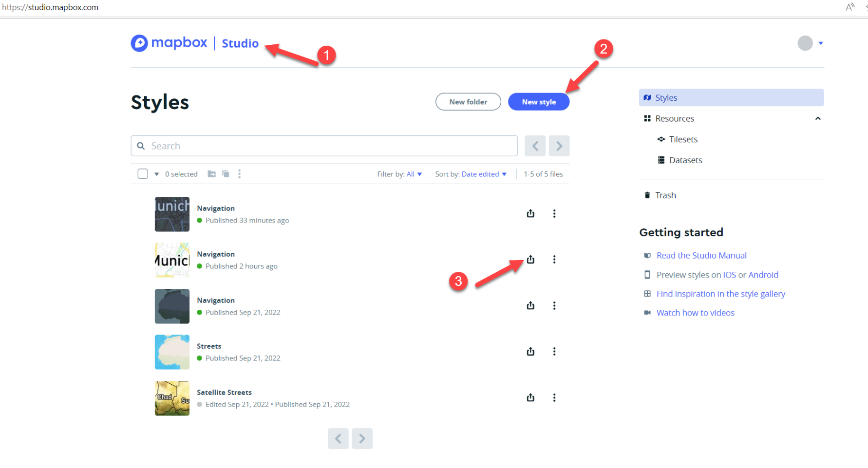This screenshot has width=868, height=468.
Task: Click the search magnifier icon
Action: tap(141, 146)
